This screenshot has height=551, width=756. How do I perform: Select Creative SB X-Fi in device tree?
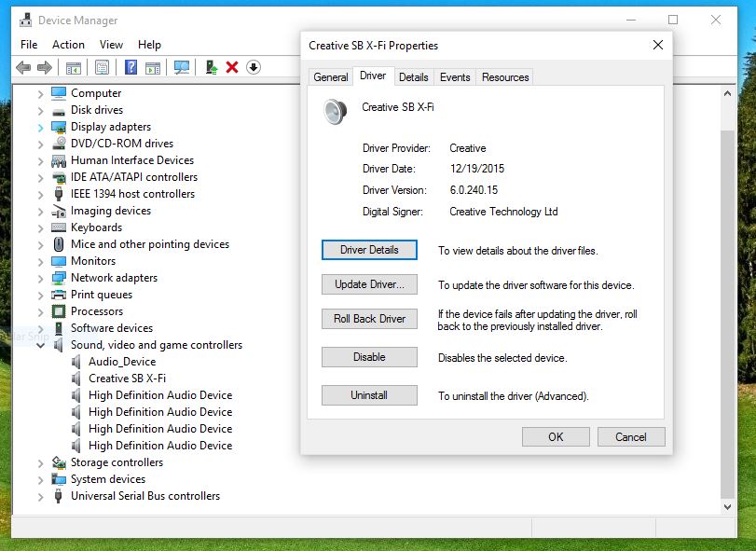[127, 379]
